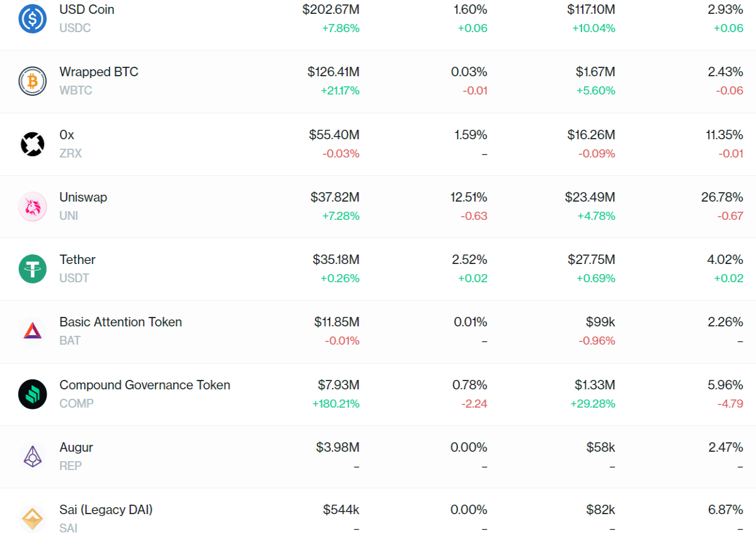Click the $16.26M 0x borrow value

tap(590, 135)
